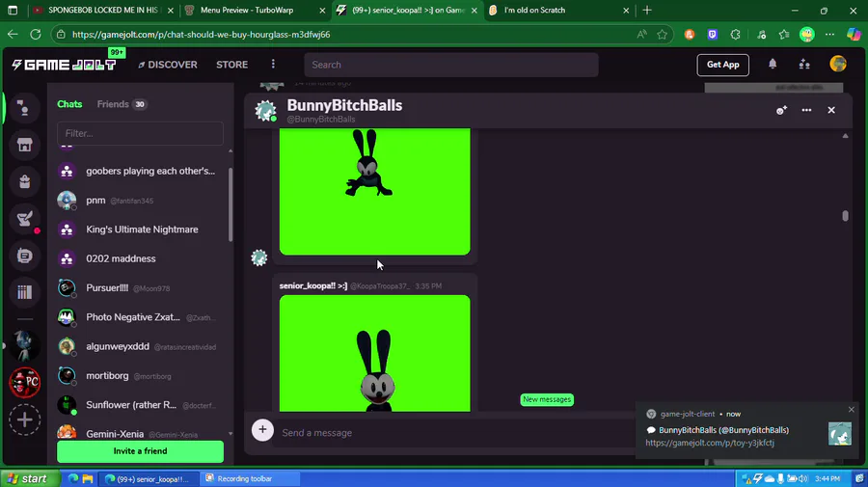868x487 pixels.
Task: Switch to the SPONGEBOB LOCKED ME browser tab
Action: pos(103,10)
